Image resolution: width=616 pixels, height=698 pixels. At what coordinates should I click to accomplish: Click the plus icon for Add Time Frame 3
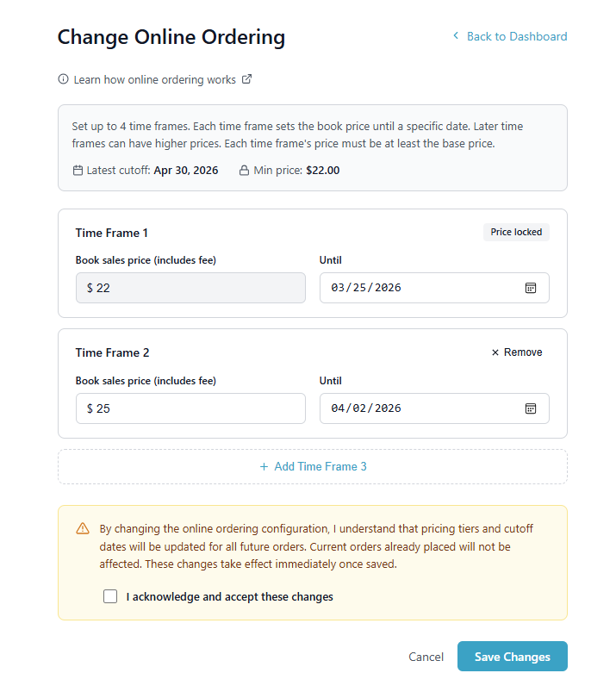(264, 467)
